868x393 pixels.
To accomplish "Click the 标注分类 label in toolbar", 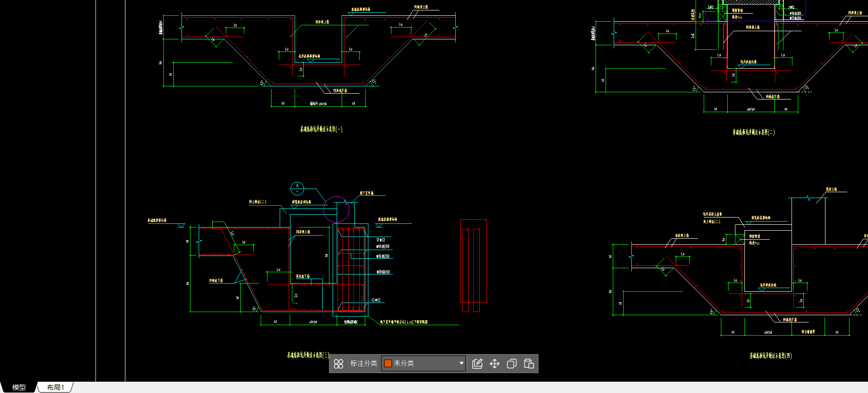I will 363,363.
